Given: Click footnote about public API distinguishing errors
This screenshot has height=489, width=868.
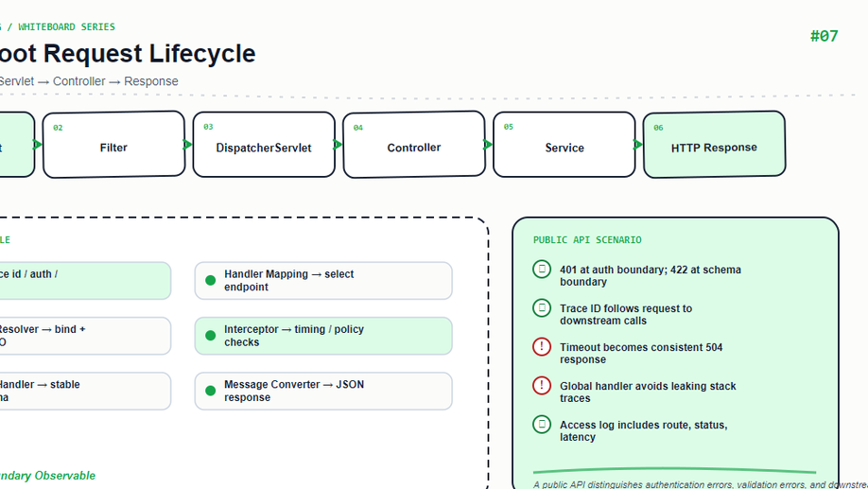Looking at the screenshot, I should pyautogui.click(x=701, y=484).
